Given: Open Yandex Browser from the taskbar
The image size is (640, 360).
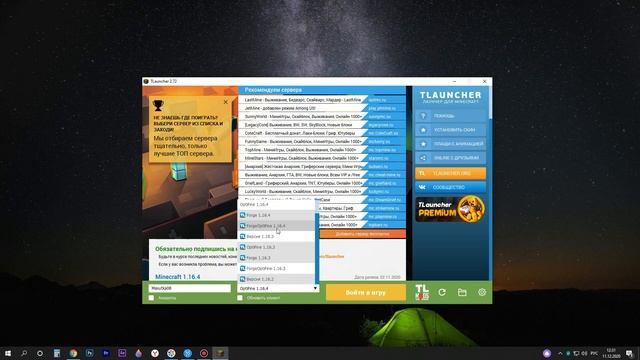Looking at the screenshot, I should click(x=155, y=353).
